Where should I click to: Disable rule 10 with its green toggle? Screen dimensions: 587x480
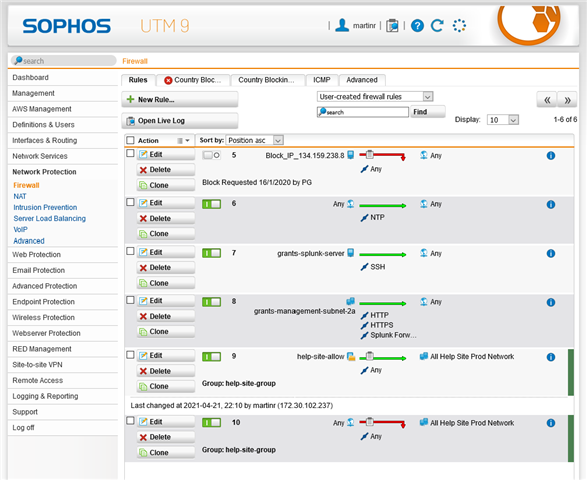(212, 423)
